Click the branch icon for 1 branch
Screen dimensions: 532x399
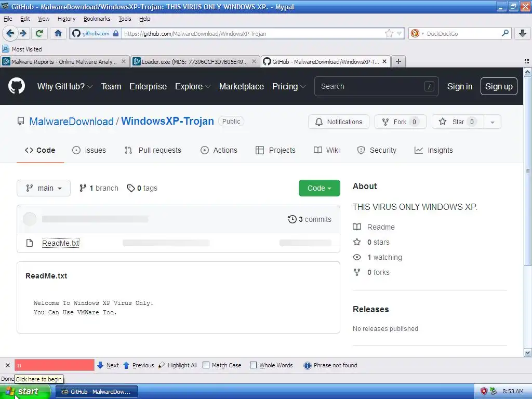tap(83, 188)
